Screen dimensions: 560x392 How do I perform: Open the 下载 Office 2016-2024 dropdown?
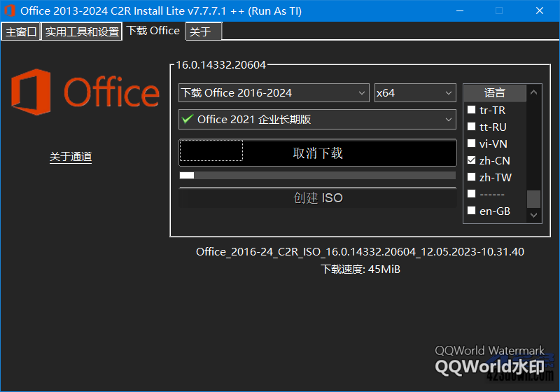tap(274, 93)
